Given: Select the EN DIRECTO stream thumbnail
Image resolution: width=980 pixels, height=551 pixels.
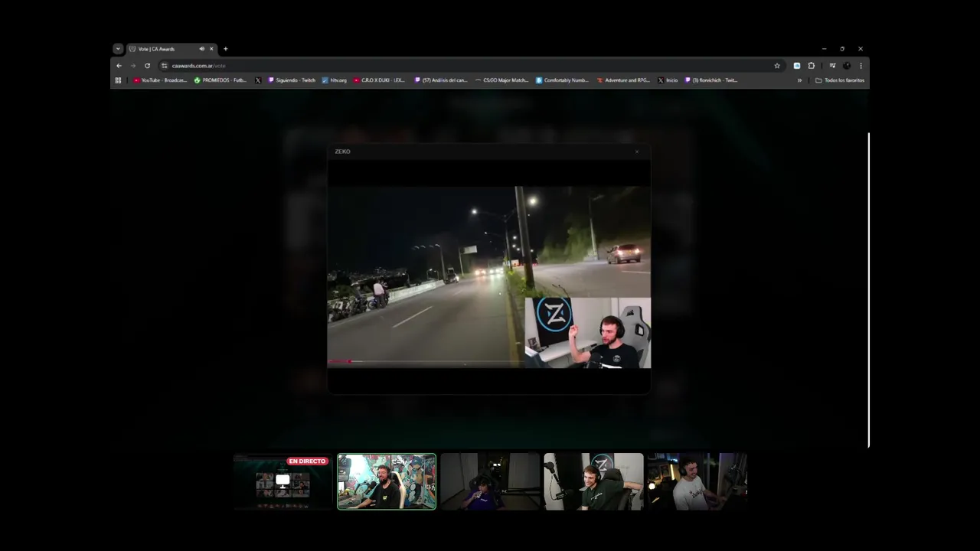Looking at the screenshot, I should 283,481.
